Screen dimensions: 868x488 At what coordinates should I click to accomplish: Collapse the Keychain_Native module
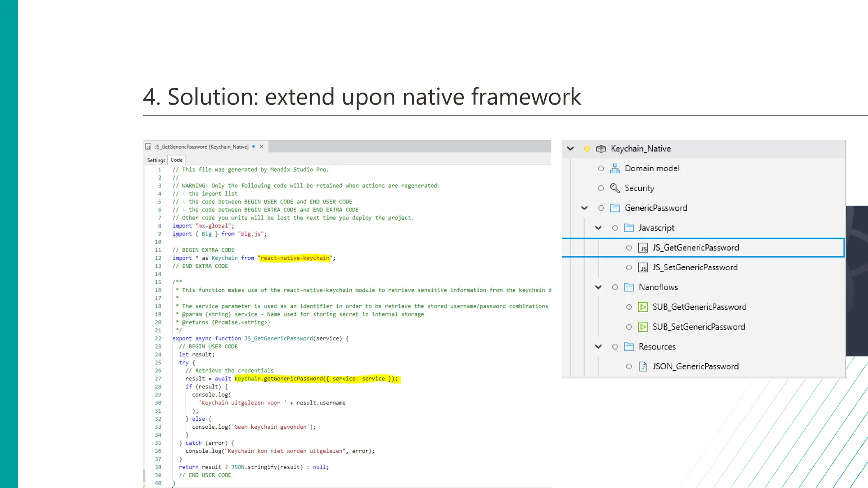[x=570, y=149]
